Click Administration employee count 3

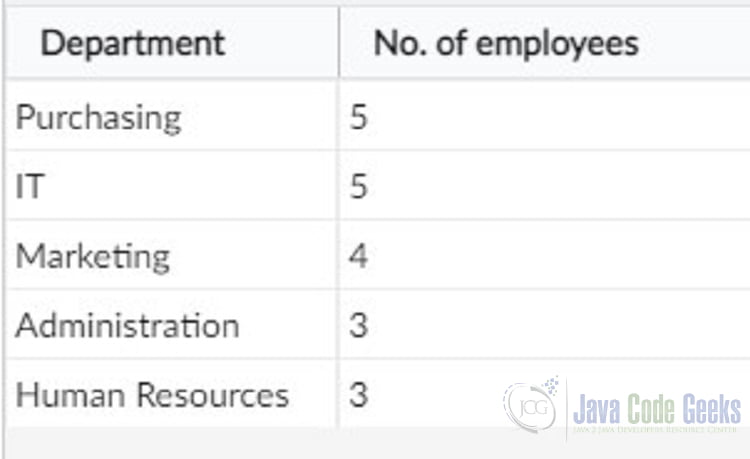(358, 325)
